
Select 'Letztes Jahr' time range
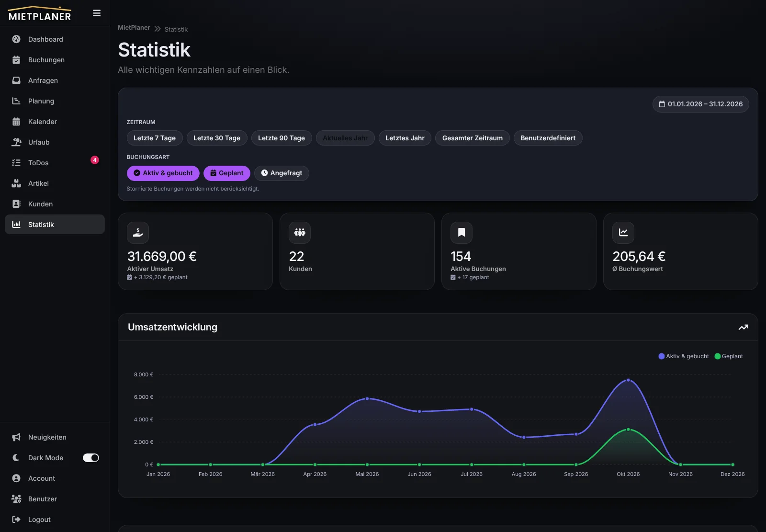tap(405, 138)
